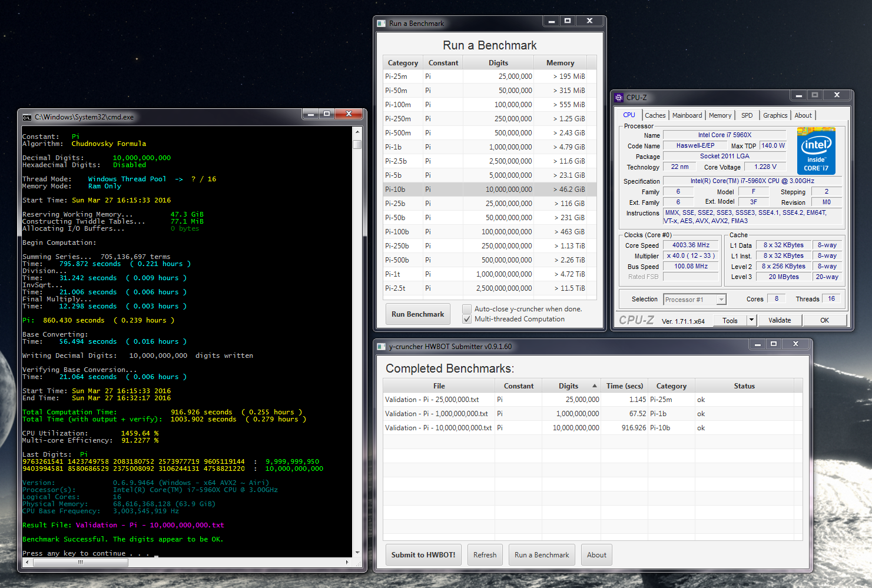Switch to the Caches tab in CPU-Z
Screen dimensions: 872x588
[655, 116]
